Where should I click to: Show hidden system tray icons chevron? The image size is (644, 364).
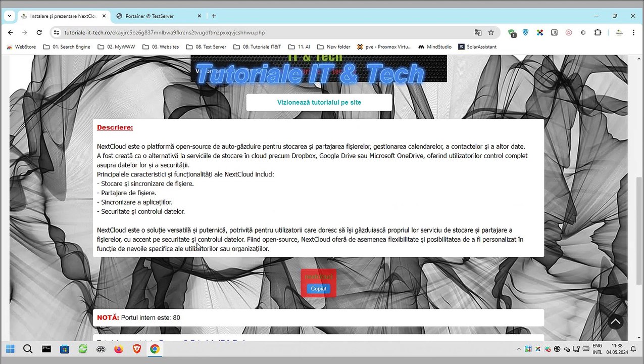click(x=518, y=349)
